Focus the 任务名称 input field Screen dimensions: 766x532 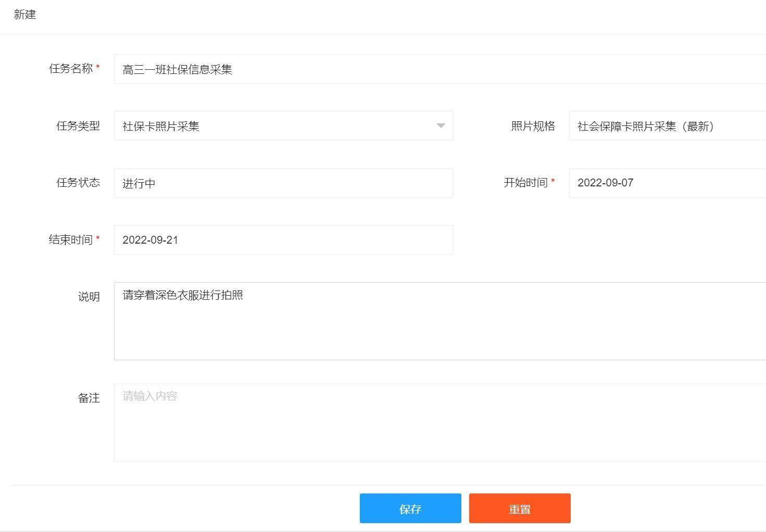(437, 69)
